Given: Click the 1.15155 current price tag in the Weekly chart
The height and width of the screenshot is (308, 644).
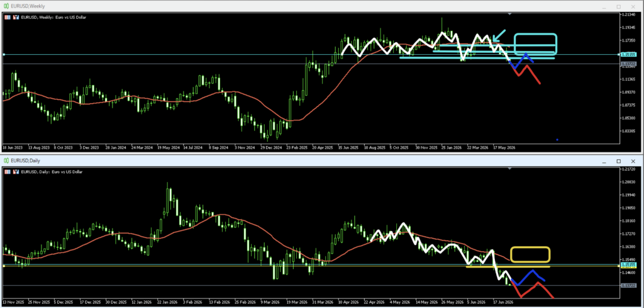Looking at the screenshot, I should (629, 54).
